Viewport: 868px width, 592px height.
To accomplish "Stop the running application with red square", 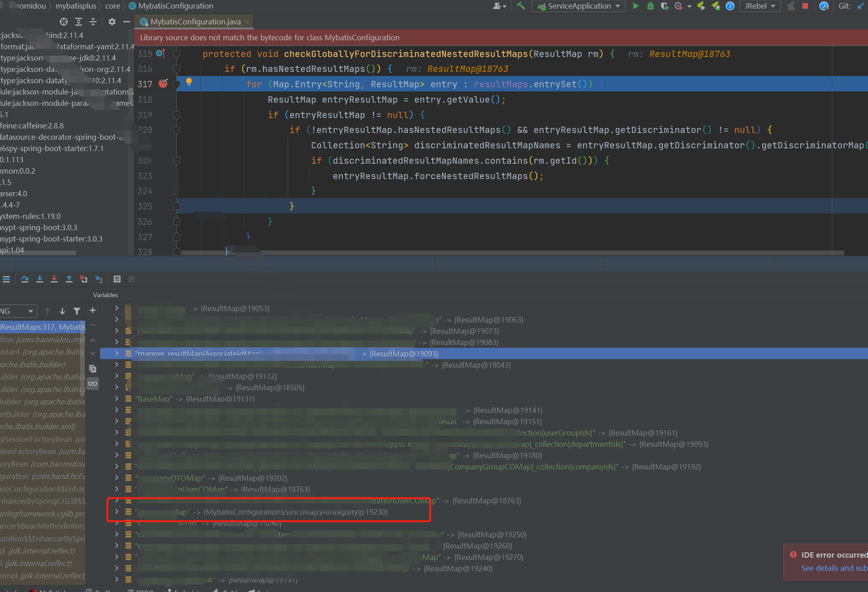I will pyautogui.click(x=805, y=6).
